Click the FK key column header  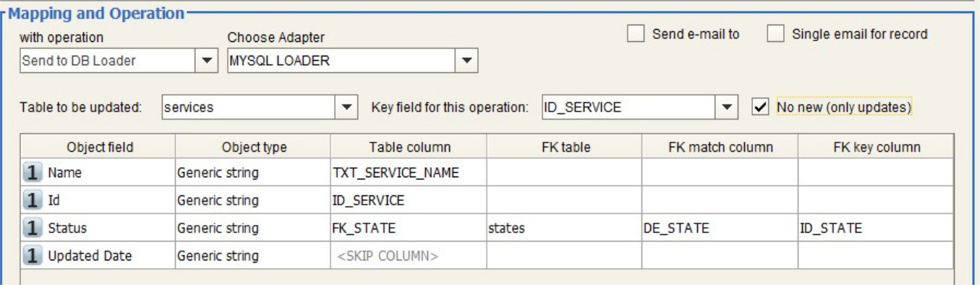pos(877,147)
